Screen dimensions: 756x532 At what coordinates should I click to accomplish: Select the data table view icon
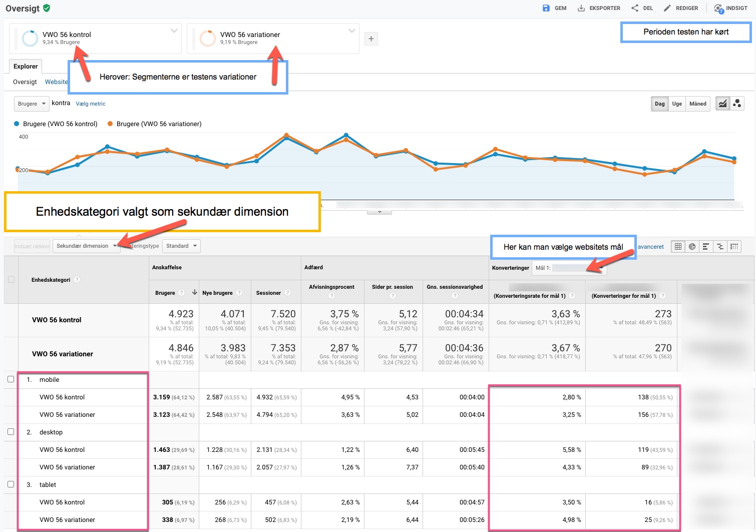[678, 246]
